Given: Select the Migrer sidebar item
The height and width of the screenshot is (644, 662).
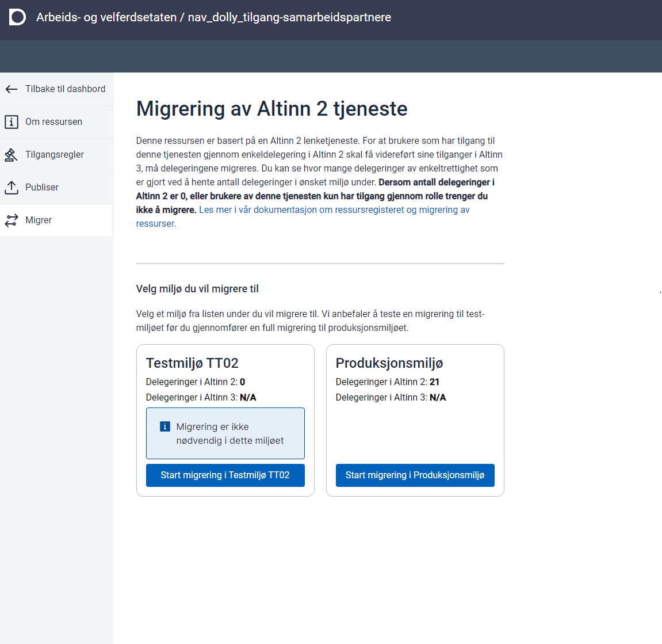Looking at the screenshot, I should point(39,220).
